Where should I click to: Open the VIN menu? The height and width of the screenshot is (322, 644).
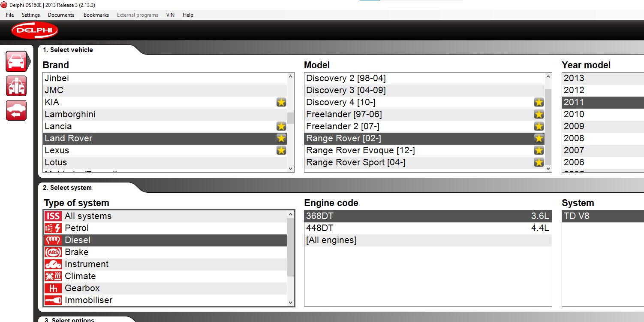click(x=170, y=15)
